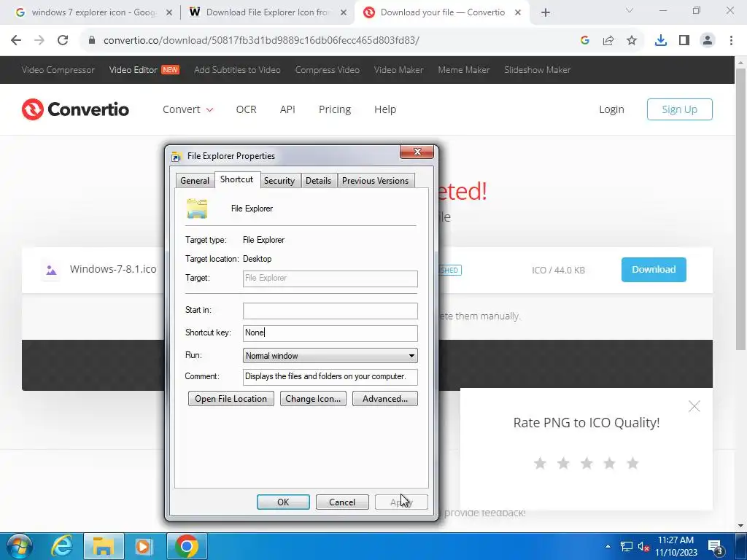The width and height of the screenshot is (747, 560).
Task: Rate one star for PNG to ICO
Action: coord(540,463)
